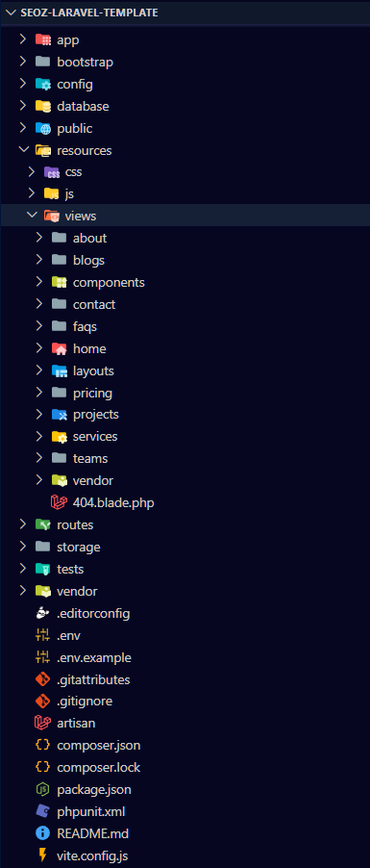Click the Laravel icon of 404.blade.php

point(60,502)
